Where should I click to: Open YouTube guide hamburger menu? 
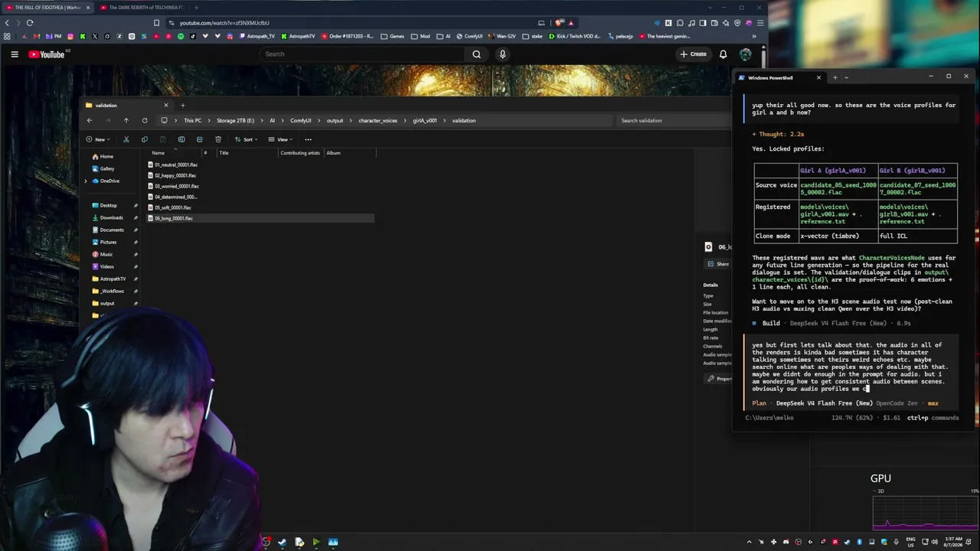15,54
